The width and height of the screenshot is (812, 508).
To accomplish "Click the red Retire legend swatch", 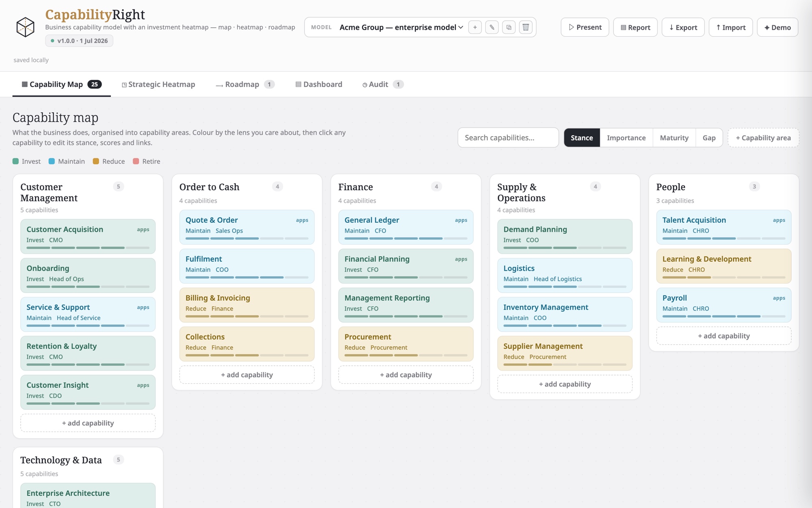I will click(136, 161).
